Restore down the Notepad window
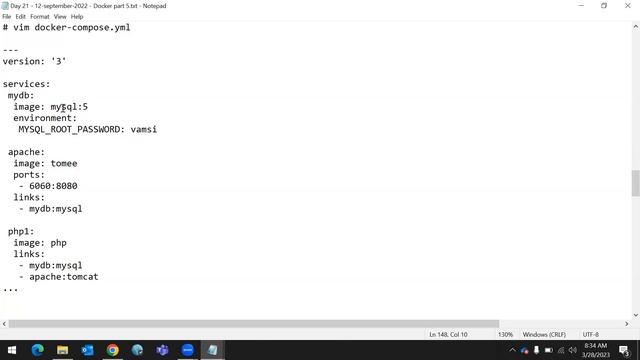The image size is (640, 360). (604, 6)
